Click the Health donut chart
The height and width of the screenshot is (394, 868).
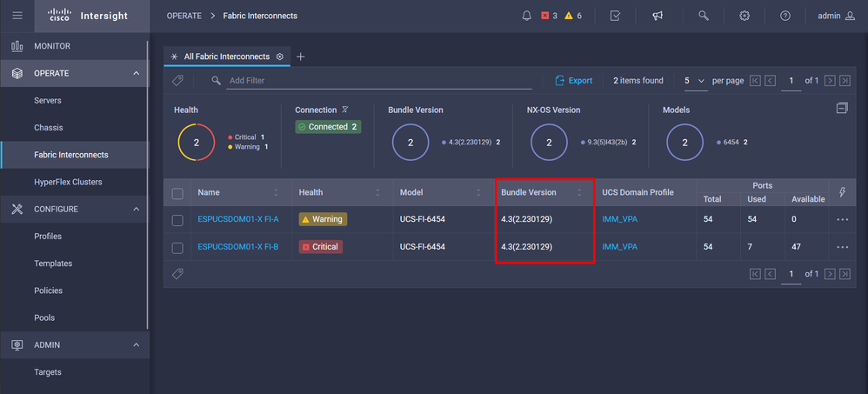(196, 143)
